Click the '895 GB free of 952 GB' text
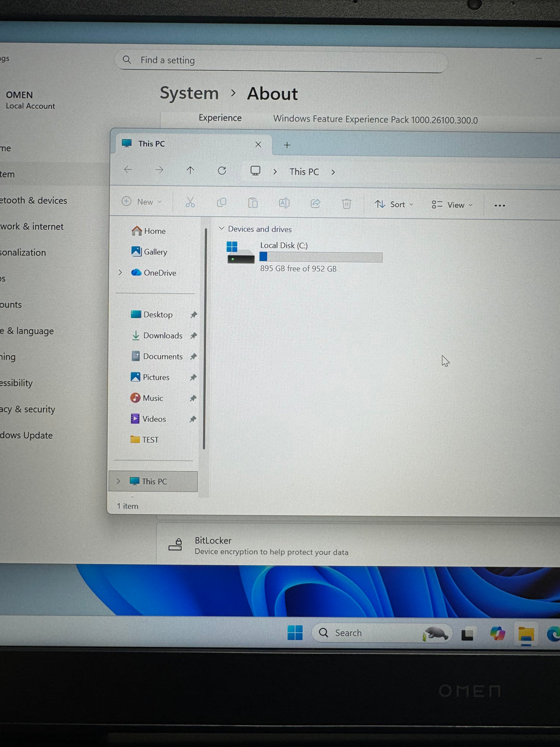Screen dimensions: 560x747 [298, 269]
